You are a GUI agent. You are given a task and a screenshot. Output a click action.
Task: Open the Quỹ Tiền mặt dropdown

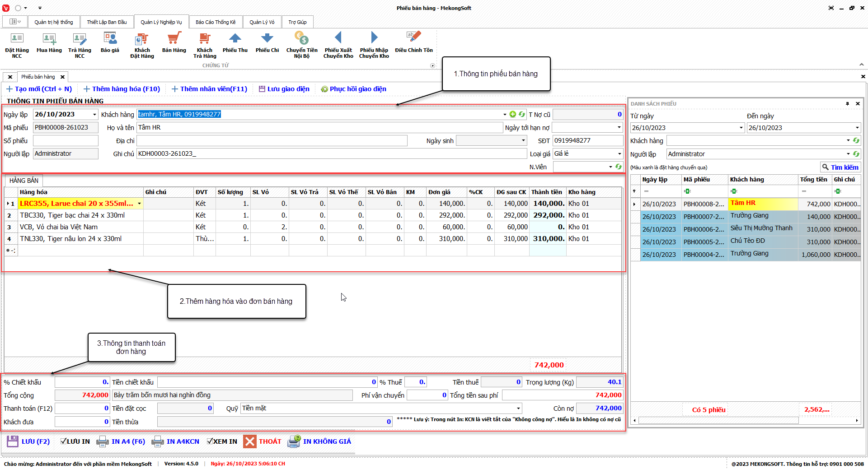(518, 409)
